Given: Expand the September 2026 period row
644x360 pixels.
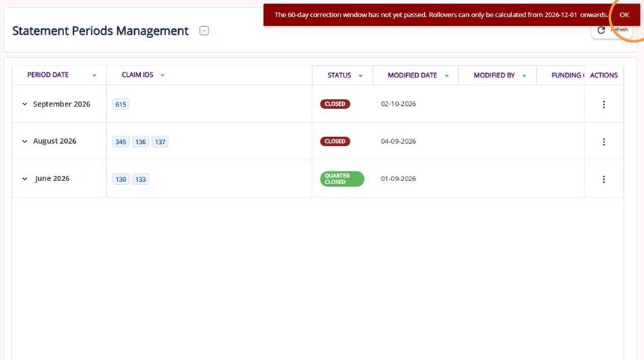Looking at the screenshot, I should point(25,104).
